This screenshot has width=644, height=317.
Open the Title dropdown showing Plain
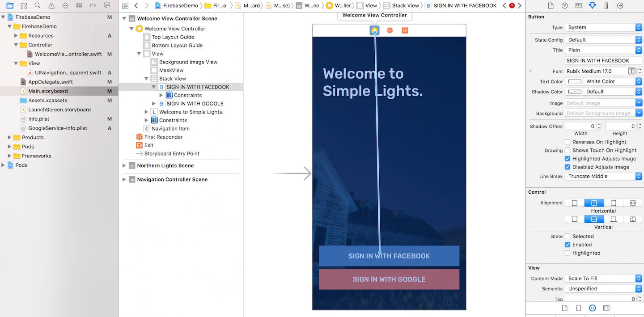603,50
